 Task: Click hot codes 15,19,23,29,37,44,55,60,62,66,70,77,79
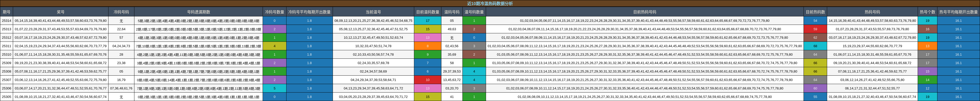click(x=872, y=46)
